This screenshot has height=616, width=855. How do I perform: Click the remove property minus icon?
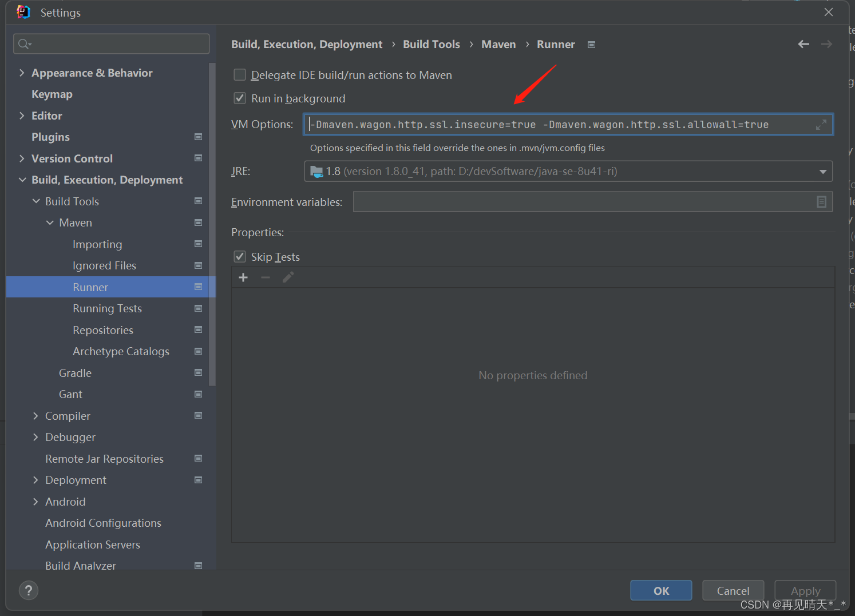coord(265,277)
